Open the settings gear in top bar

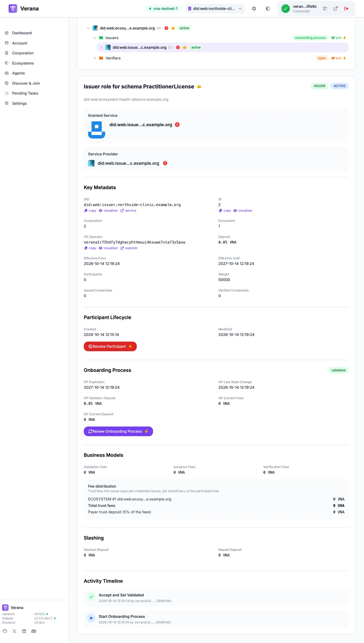tap(254, 8)
